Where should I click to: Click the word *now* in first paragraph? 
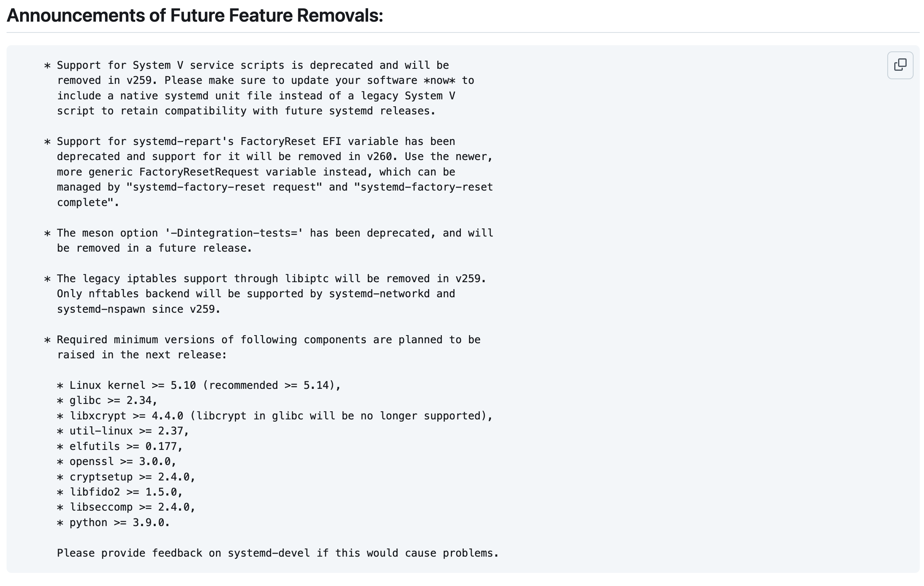[440, 80]
